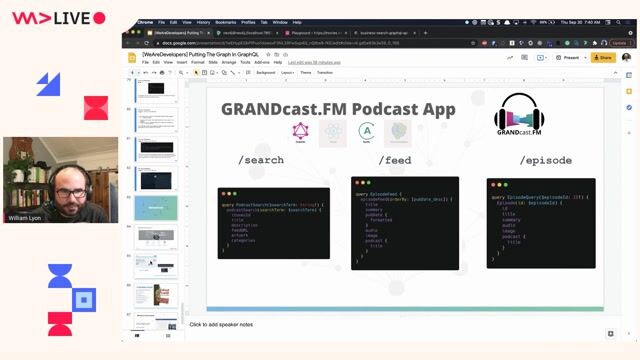The height and width of the screenshot is (360, 640).
Task: Click the yellow Share button
Action: coord(603,58)
